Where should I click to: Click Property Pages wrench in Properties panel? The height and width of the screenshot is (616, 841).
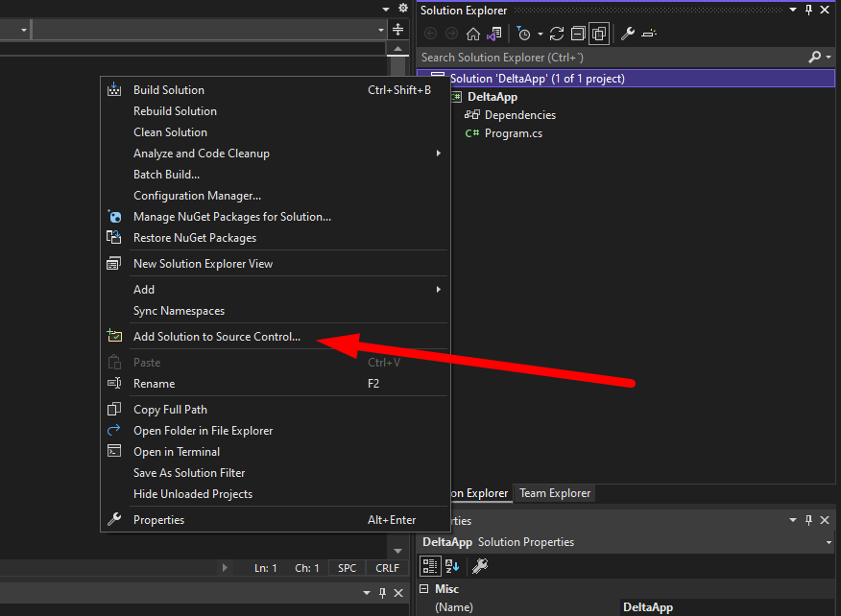[x=480, y=566]
